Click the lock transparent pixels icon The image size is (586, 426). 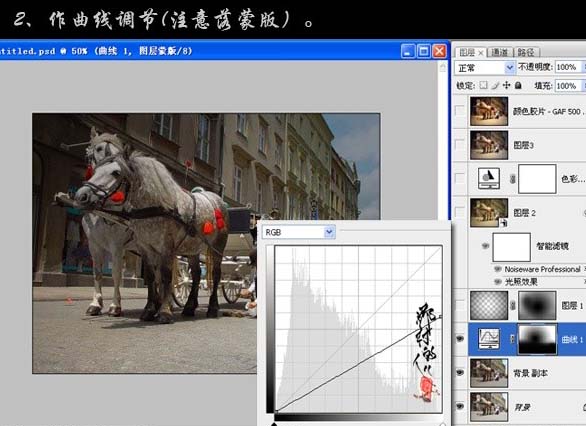point(483,85)
